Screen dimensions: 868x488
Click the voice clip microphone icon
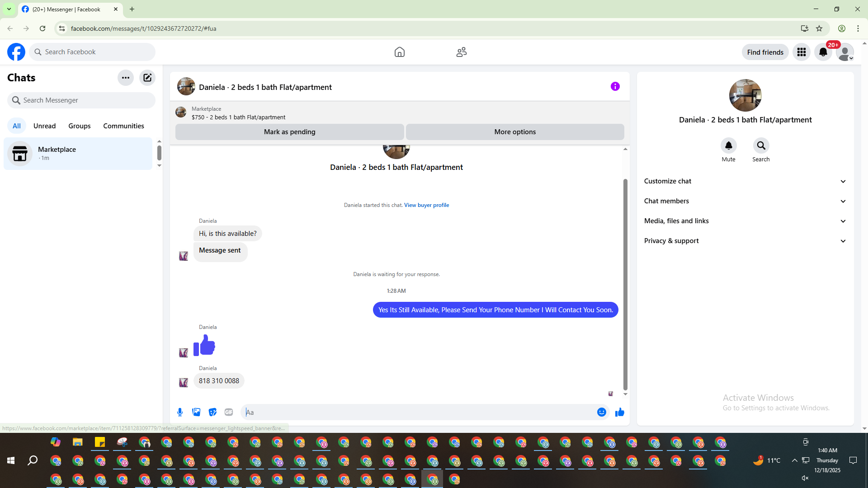(x=180, y=412)
